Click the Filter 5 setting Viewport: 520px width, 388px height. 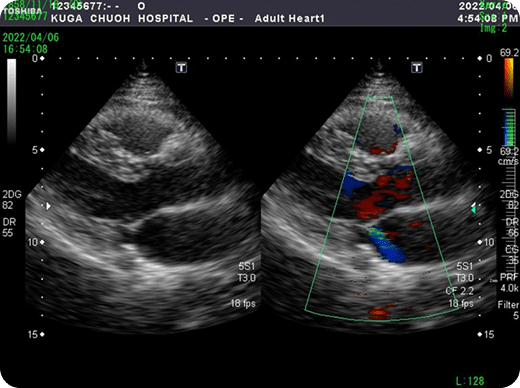click(x=509, y=310)
